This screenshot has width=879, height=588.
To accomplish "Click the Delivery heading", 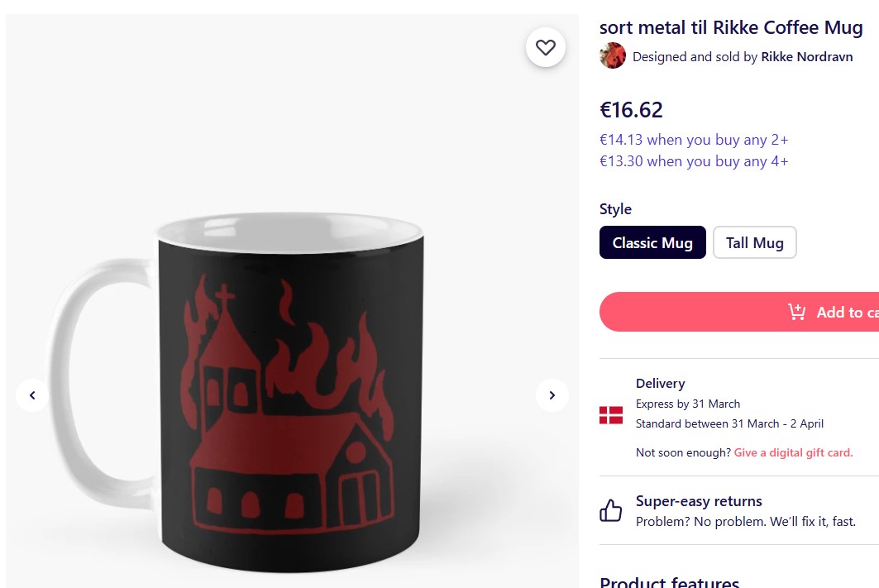I will click(660, 384).
